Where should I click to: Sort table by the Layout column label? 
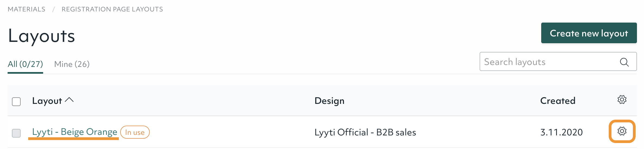tap(47, 101)
